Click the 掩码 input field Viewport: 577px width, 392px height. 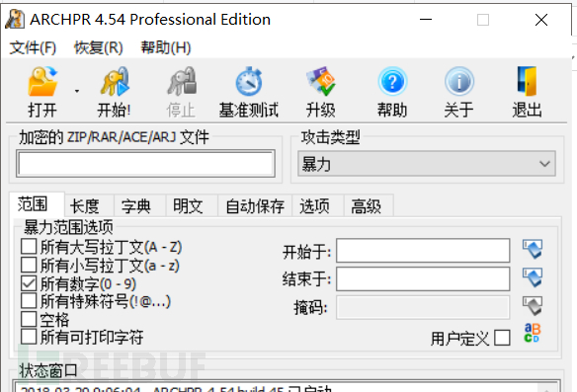[423, 307]
